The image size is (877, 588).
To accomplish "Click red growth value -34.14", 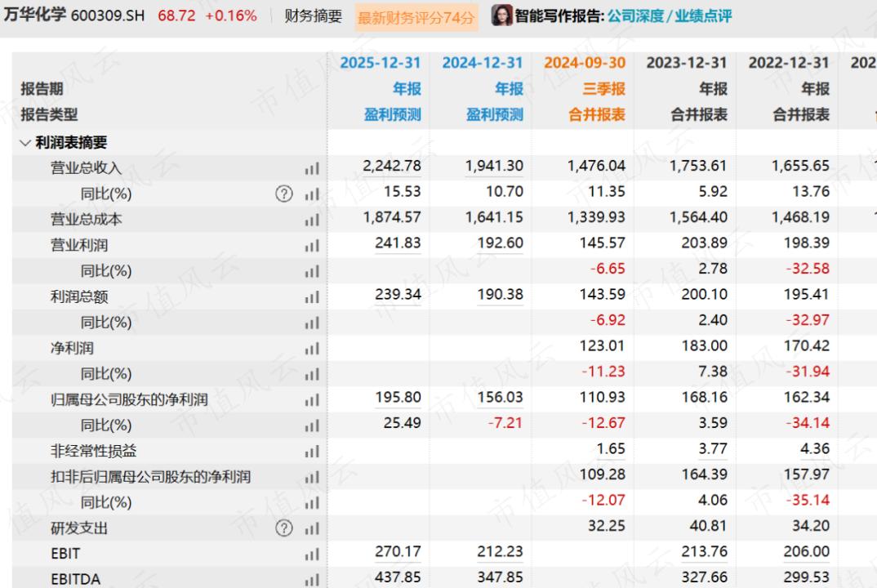I will point(808,424).
